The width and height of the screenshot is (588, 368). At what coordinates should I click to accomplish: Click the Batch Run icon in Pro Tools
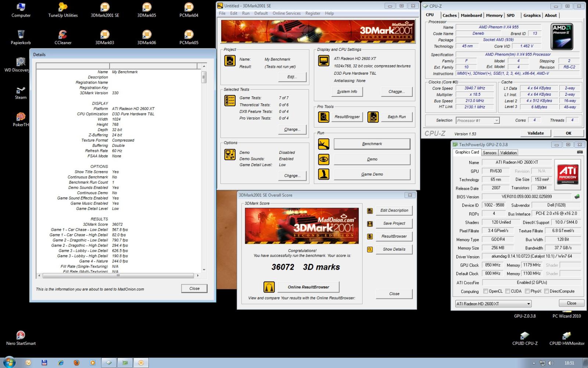[x=373, y=117]
